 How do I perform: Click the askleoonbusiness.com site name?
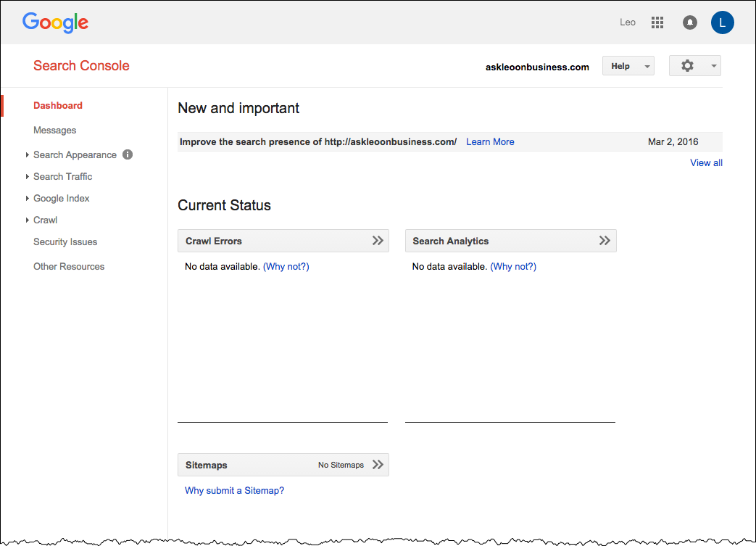click(537, 67)
